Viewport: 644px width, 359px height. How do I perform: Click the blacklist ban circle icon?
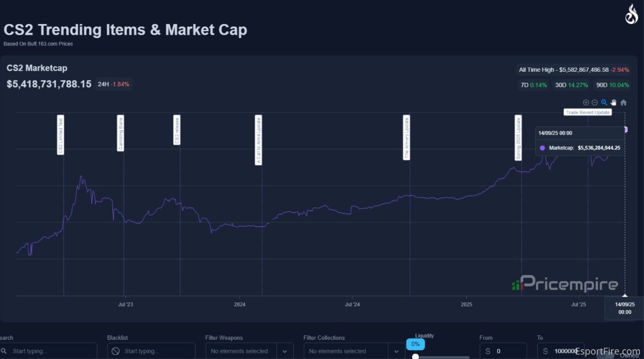[x=115, y=351]
